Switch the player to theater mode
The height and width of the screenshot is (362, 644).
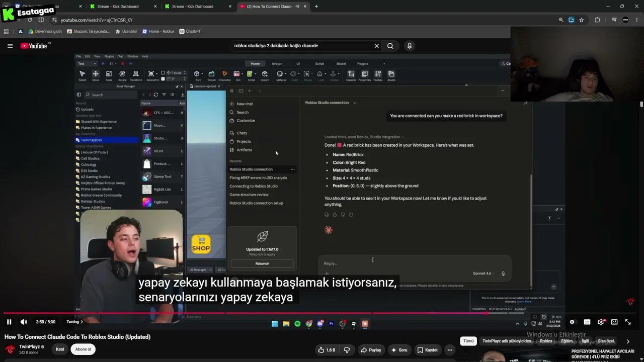click(x=614, y=322)
